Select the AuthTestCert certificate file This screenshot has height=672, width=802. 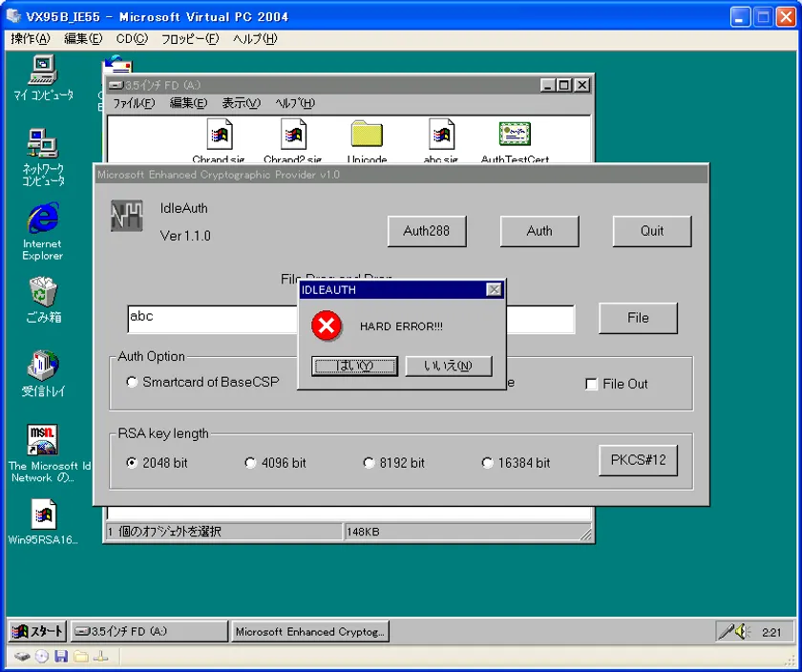[515, 136]
